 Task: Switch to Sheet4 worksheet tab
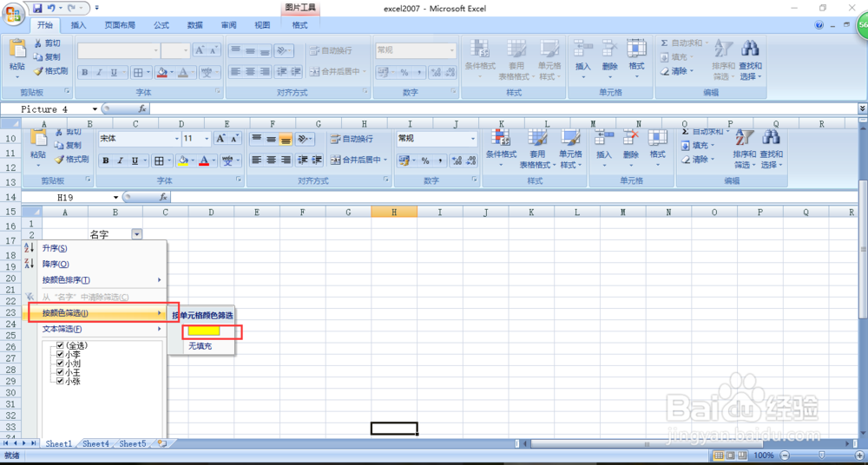tap(96, 443)
